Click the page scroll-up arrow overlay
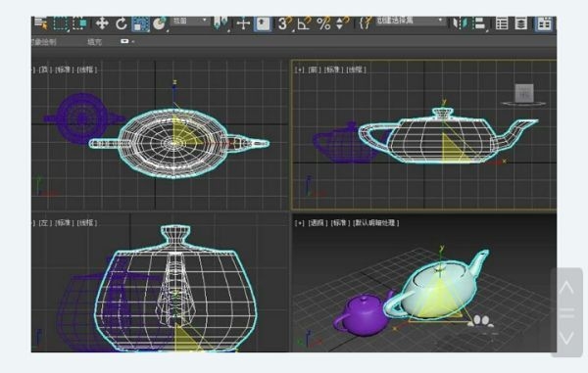 pyautogui.click(x=566, y=288)
